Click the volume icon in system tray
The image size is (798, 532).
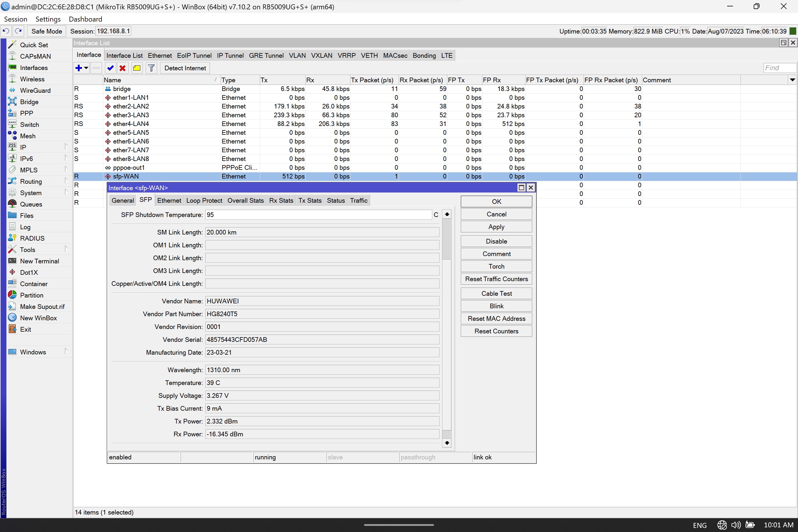click(735, 525)
